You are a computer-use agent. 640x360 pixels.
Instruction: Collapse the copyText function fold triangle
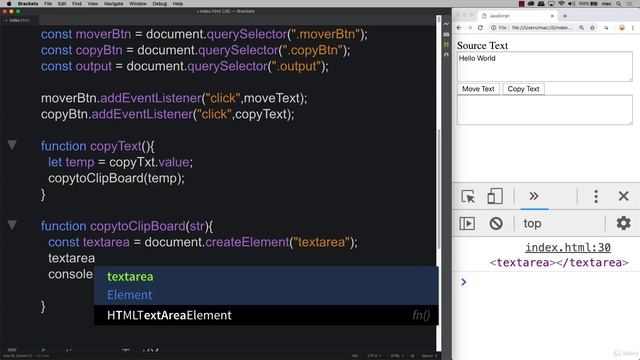coord(12,145)
